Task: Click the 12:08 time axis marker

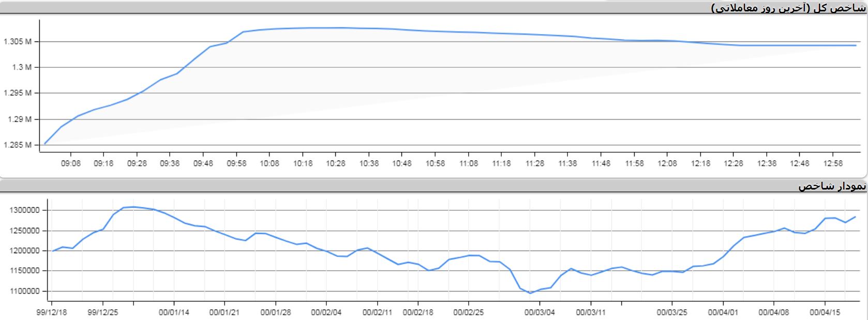Action: click(667, 164)
